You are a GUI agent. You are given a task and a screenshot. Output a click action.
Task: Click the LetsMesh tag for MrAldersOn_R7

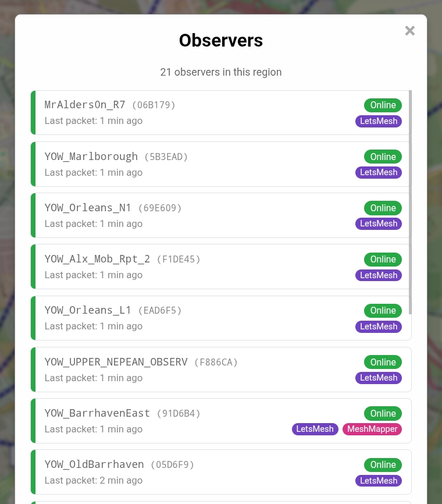[379, 121]
